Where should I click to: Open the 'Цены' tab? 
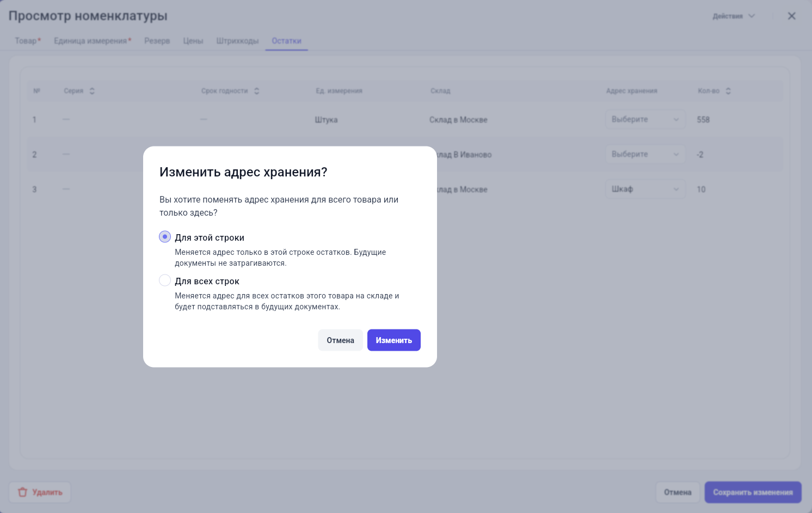[193, 41]
